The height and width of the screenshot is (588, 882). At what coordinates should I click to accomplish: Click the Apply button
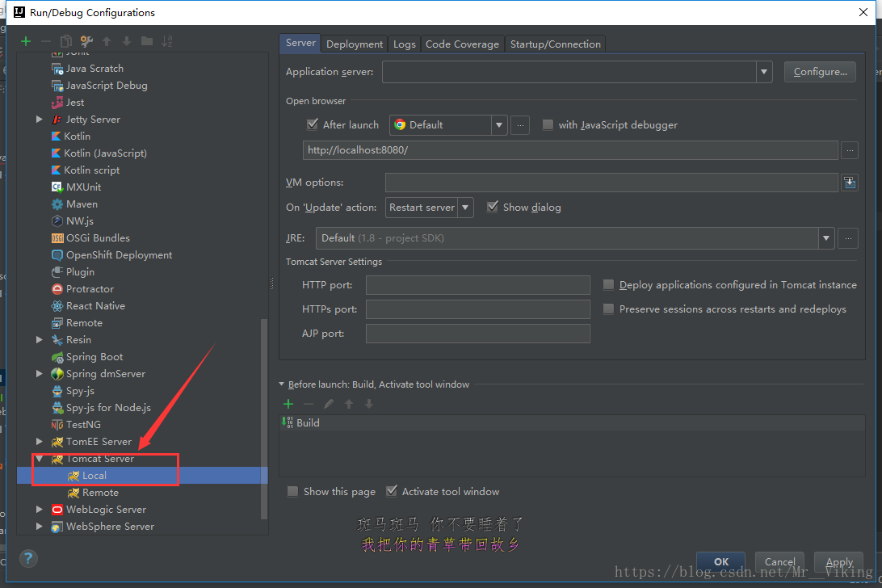839,561
